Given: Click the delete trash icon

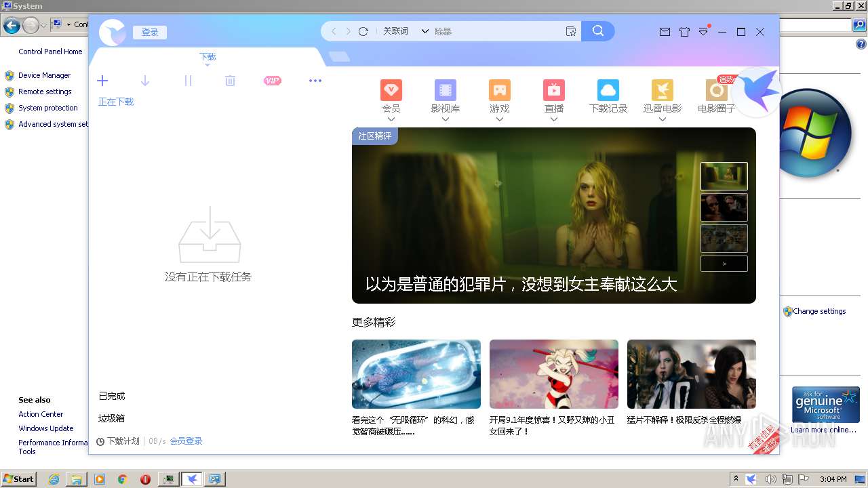Looking at the screenshot, I should 231,81.
